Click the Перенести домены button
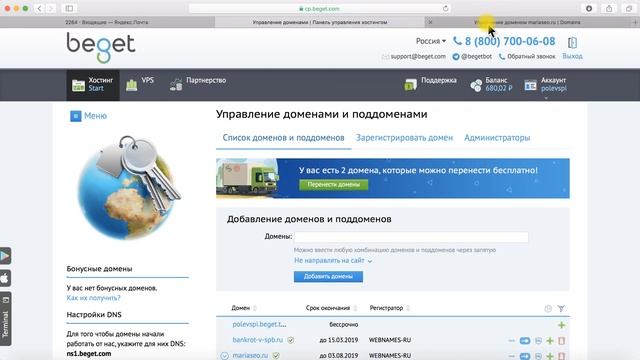 click(333, 184)
